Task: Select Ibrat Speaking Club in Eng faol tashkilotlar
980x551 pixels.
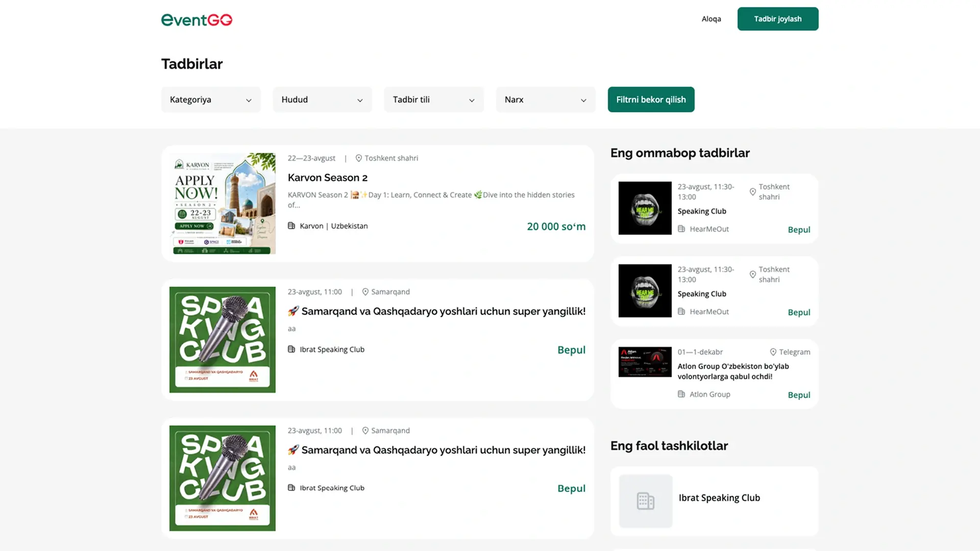Action: point(715,501)
